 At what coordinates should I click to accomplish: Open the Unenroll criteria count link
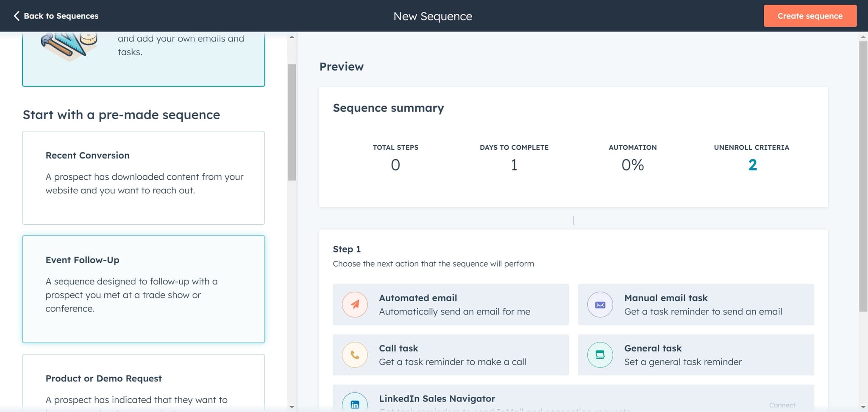pyautogui.click(x=752, y=165)
